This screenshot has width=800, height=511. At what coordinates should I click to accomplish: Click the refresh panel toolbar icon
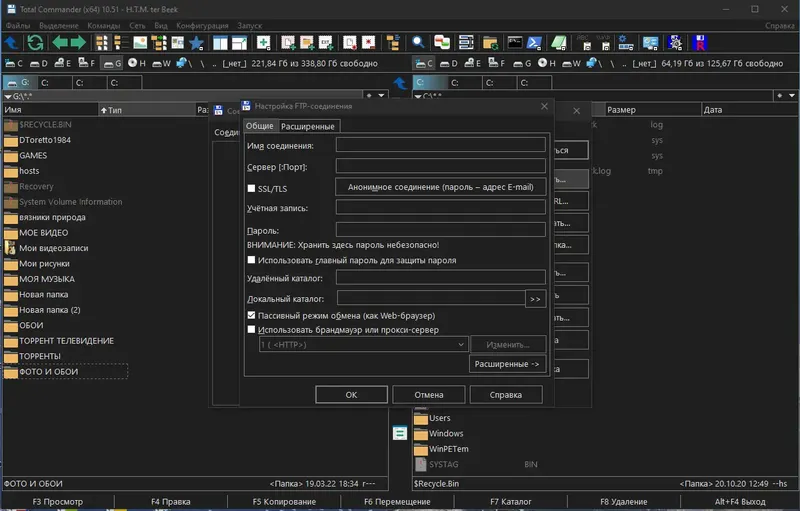(x=35, y=43)
